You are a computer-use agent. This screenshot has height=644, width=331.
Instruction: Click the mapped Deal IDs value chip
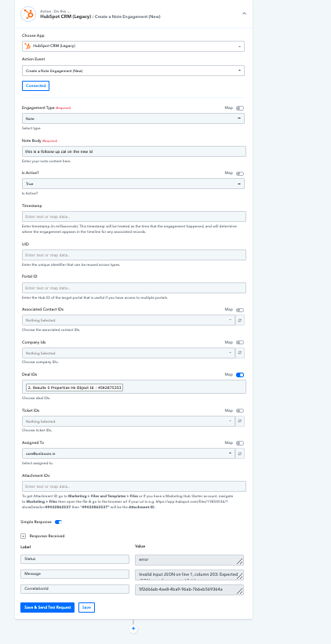pyautogui.click(x=75, y=387)
